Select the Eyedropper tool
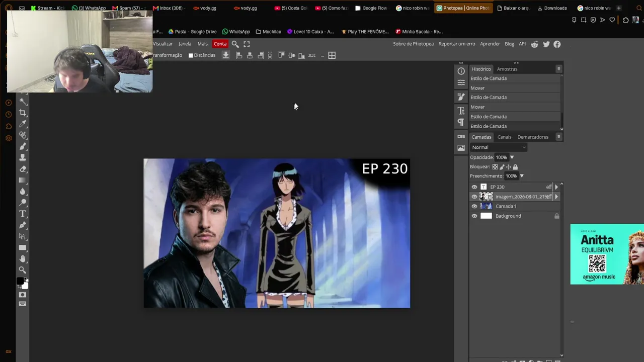 click(x=23, y=124)
